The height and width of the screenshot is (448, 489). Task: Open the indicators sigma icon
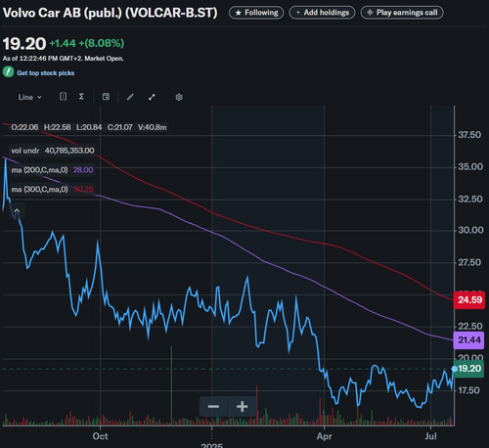81,97
